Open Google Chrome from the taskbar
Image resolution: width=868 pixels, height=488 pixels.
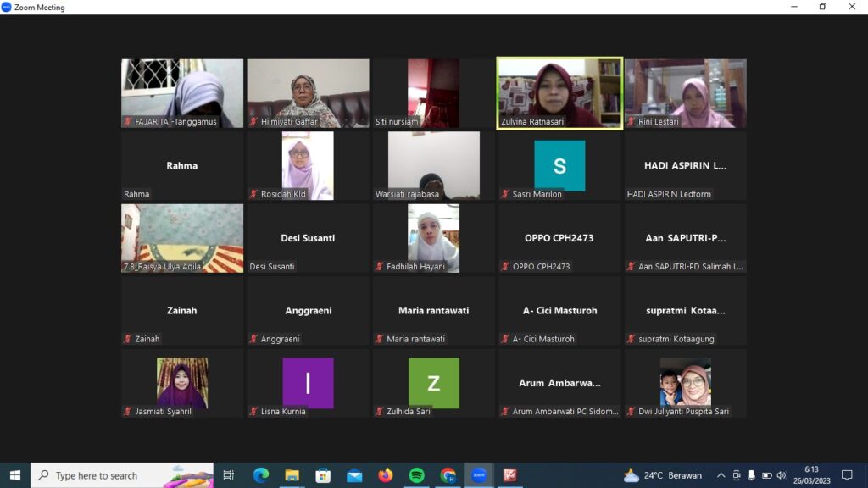(448, 475)
